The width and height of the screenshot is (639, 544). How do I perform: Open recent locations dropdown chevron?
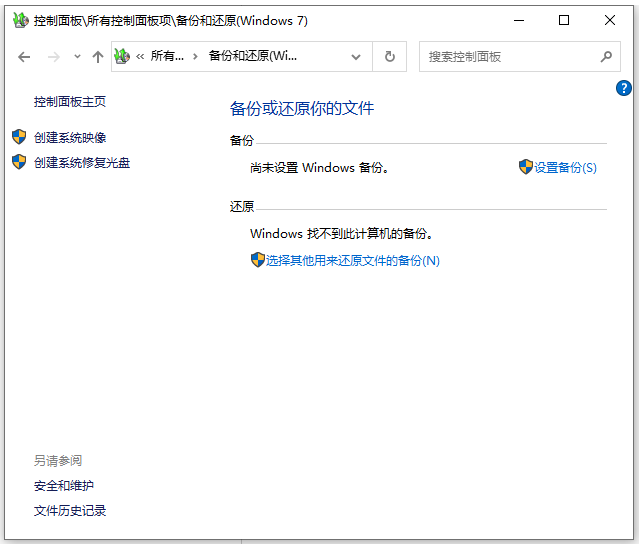pyautogui.click(x=77, y=57)
